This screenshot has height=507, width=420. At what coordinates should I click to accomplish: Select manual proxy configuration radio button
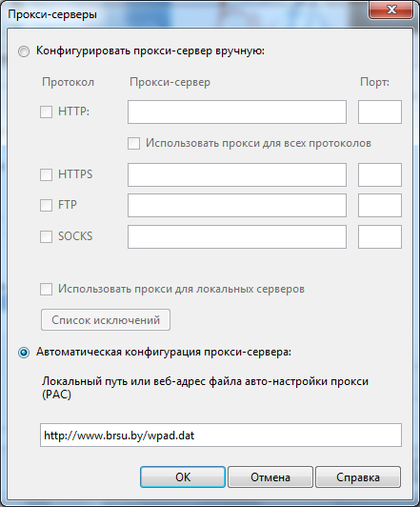tap(24, 51)
